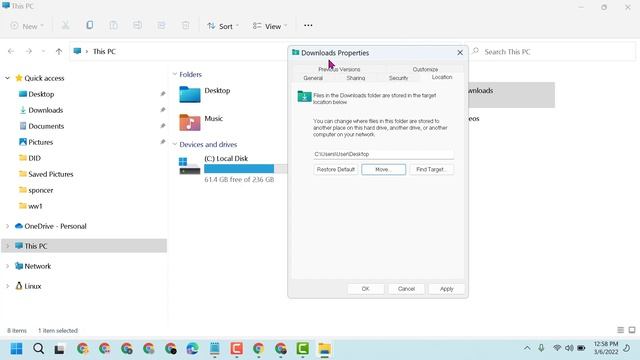Click the Find Target... button
Viewport: 640px width, 360px height.
[431, 169]
